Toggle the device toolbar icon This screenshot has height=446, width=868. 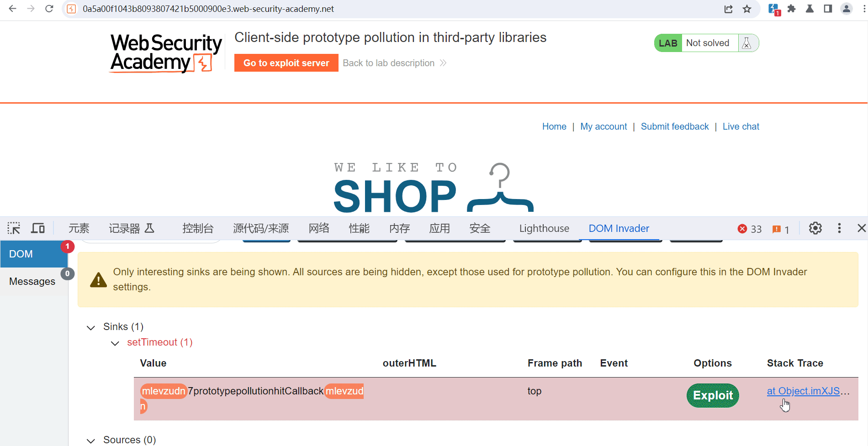[38, 228]
